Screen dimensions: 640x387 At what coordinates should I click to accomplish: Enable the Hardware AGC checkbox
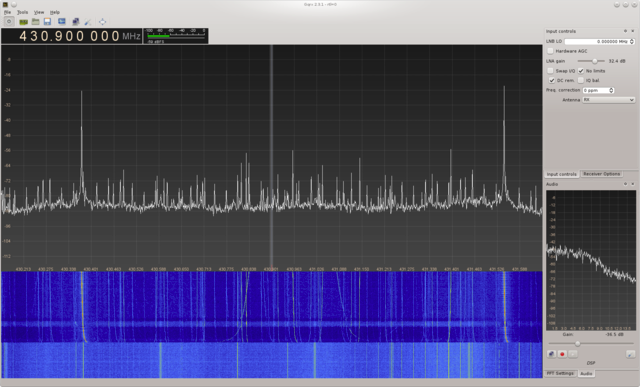(x=551, y=51)
